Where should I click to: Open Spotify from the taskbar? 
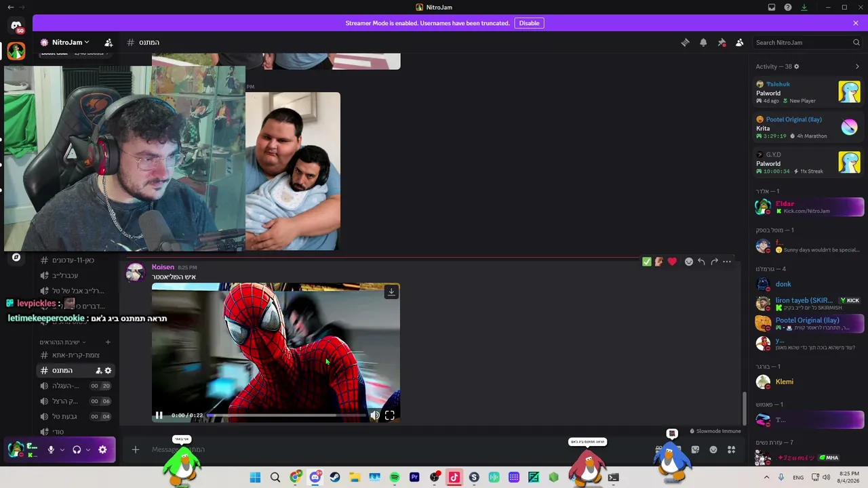[395, 477]
